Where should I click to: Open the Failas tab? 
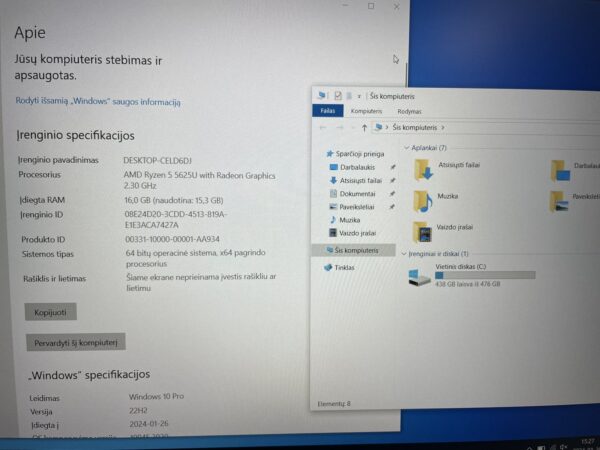pos(328,111)
